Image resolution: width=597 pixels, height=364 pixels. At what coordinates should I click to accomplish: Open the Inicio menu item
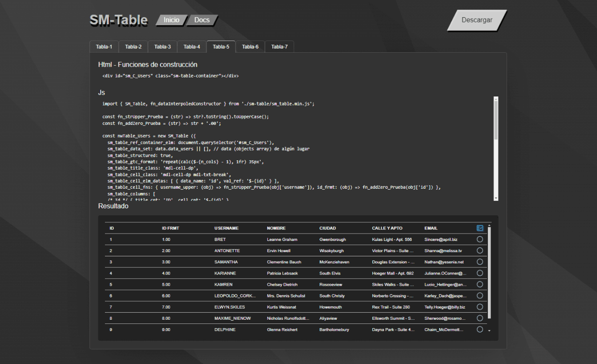(171, 20)
